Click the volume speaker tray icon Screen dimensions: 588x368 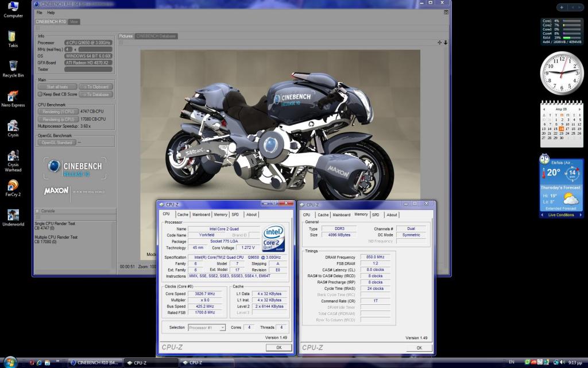coord(562,362)
